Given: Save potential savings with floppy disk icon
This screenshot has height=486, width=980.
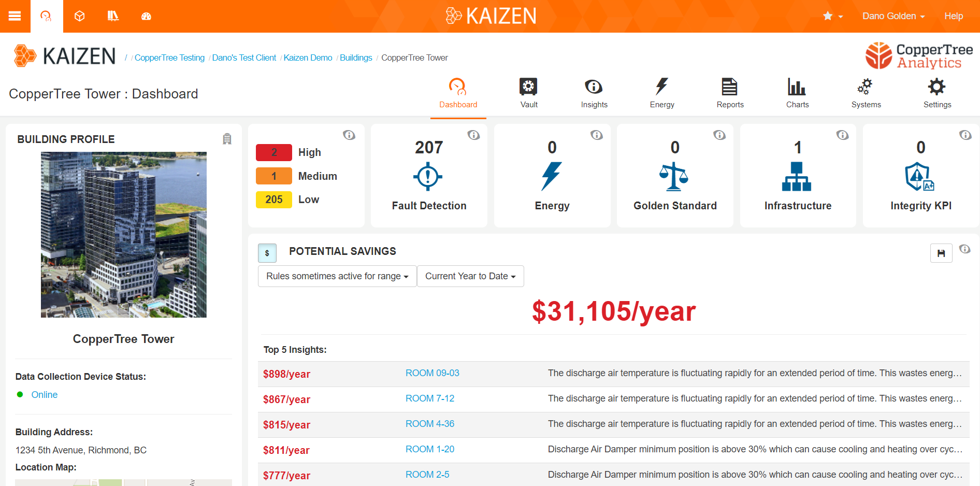Looking at the screenshot, I should 941,253.
